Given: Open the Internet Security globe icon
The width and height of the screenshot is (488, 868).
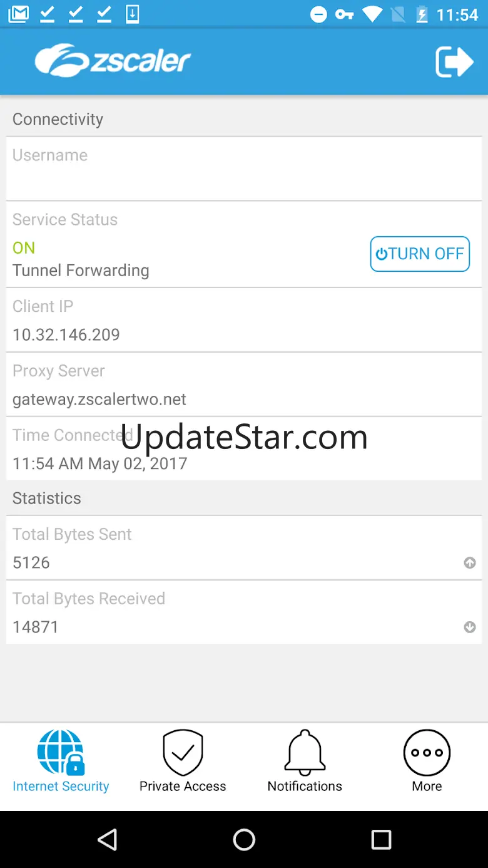Looking at the screenshot, I should click(61, 752).
